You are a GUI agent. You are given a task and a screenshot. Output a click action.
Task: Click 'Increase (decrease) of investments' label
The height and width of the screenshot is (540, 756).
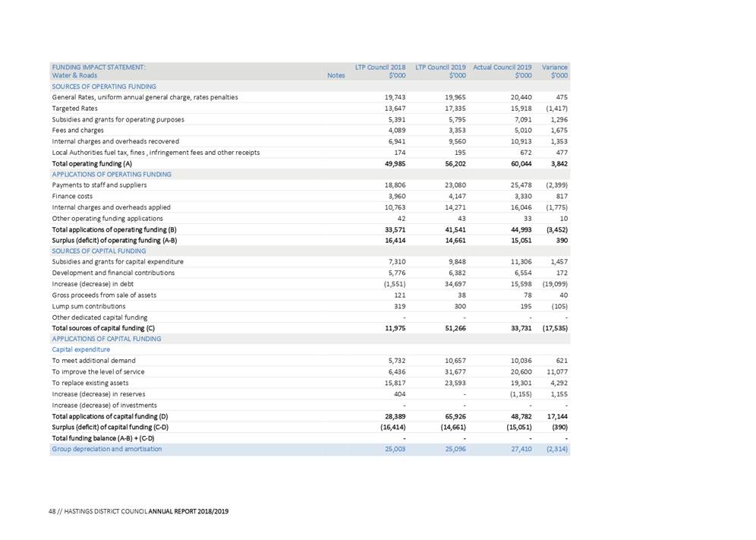(x=105, y=406)
